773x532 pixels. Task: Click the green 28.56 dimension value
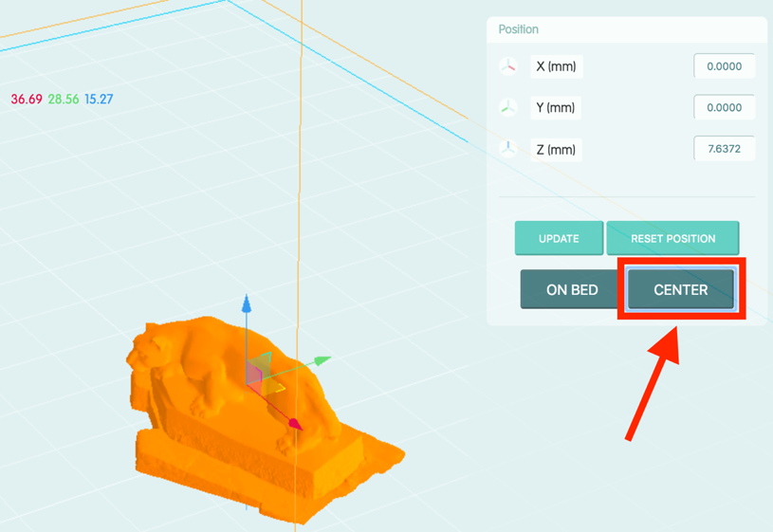(x=64, y=100)
